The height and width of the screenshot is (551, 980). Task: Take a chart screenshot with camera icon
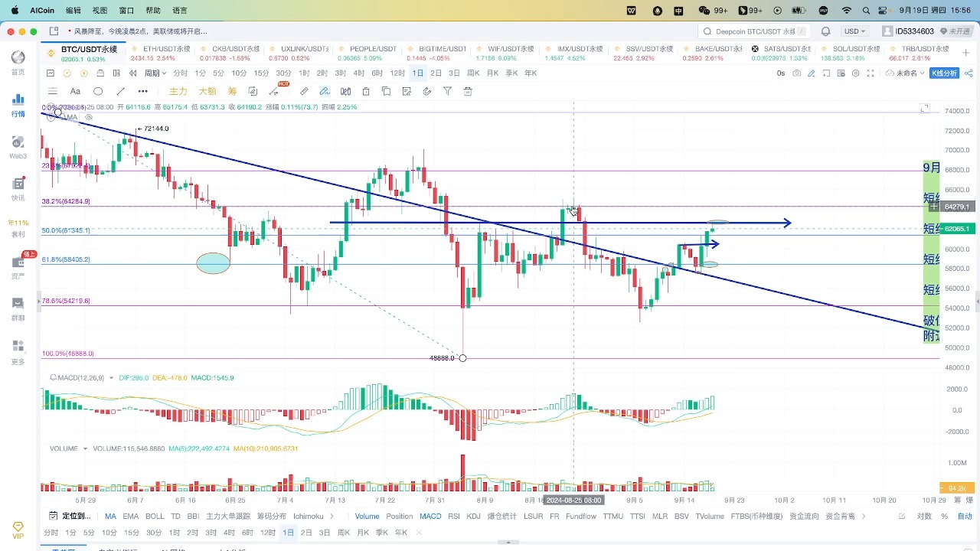coord(797,73)
